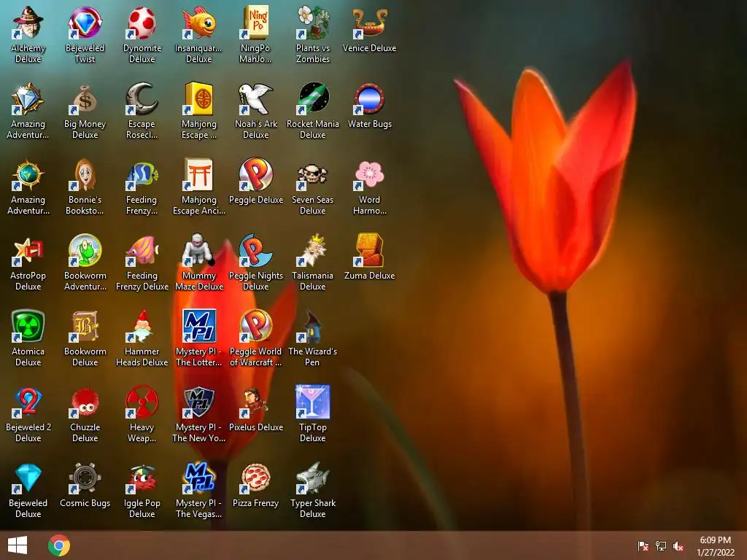Select the Word Harmony flower icon
747x560 pixels.
tap(370, 174)
